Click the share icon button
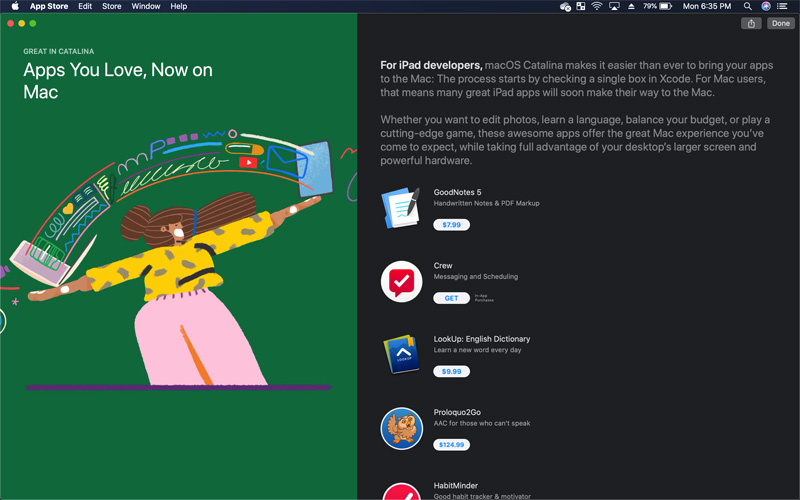 751,24
